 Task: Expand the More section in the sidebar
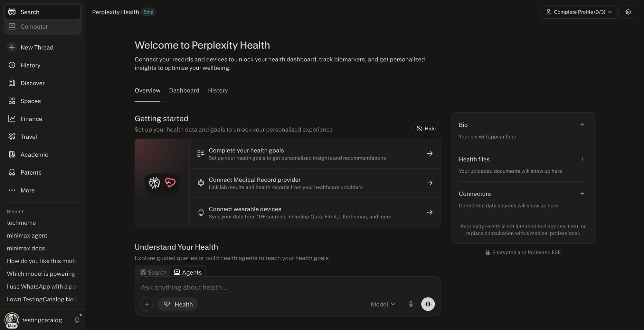click(28, 190)
